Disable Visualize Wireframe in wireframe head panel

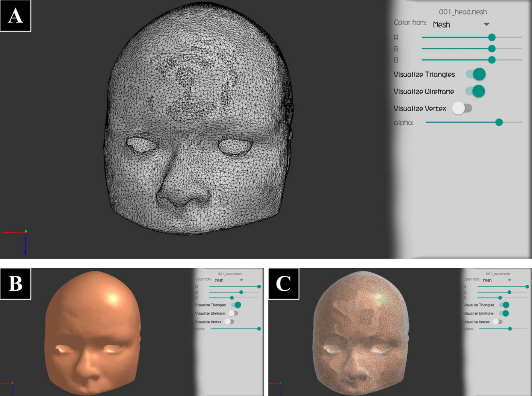point(475,91)
